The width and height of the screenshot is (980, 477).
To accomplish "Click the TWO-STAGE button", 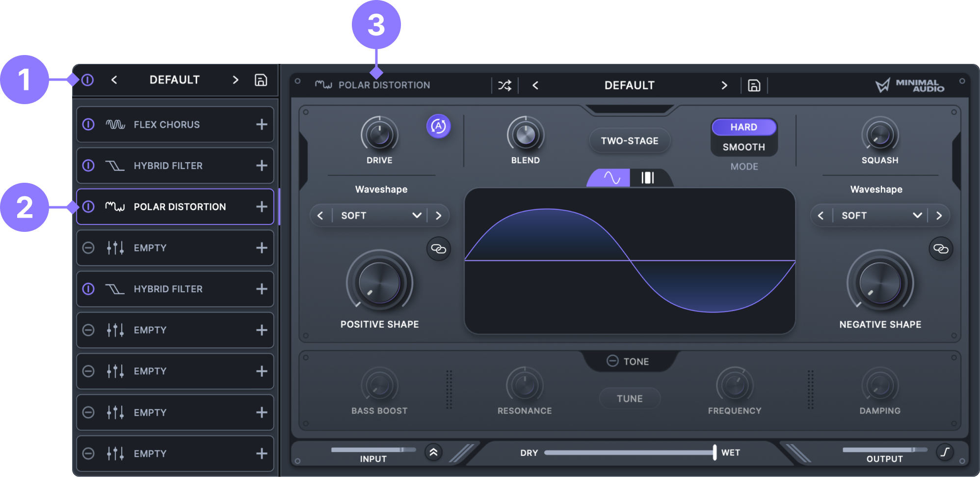I will [630, 140].
